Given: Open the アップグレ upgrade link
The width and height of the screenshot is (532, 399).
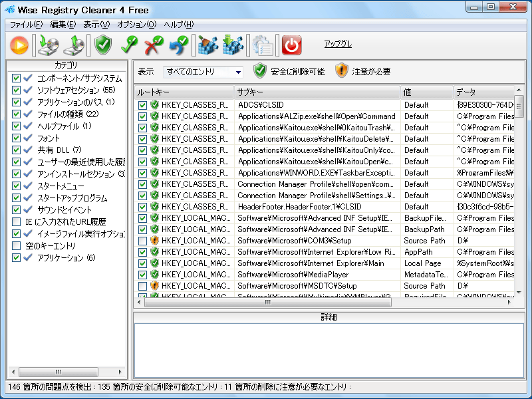Looking at the screenshot, I should pyautogui.click(x=338, y=44).
